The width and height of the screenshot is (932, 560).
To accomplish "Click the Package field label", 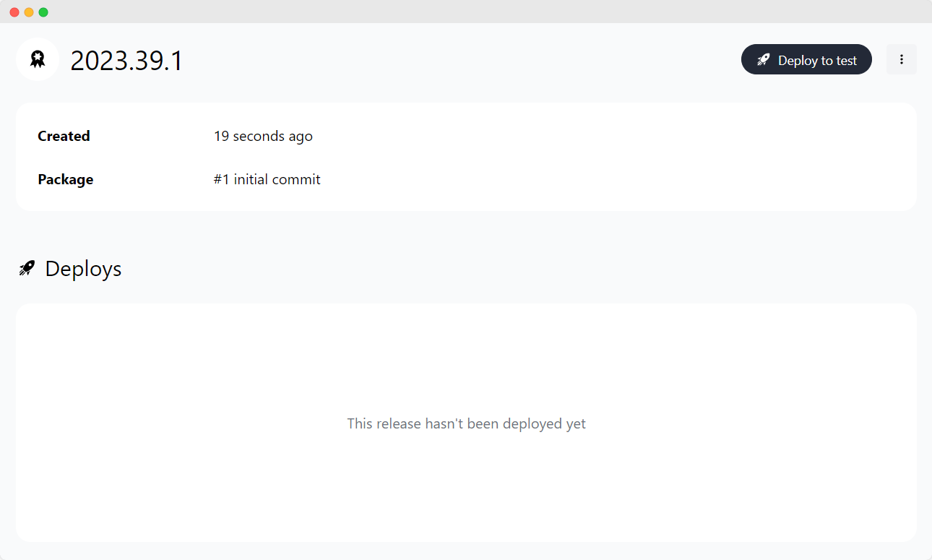I will [x=65, y=179].
